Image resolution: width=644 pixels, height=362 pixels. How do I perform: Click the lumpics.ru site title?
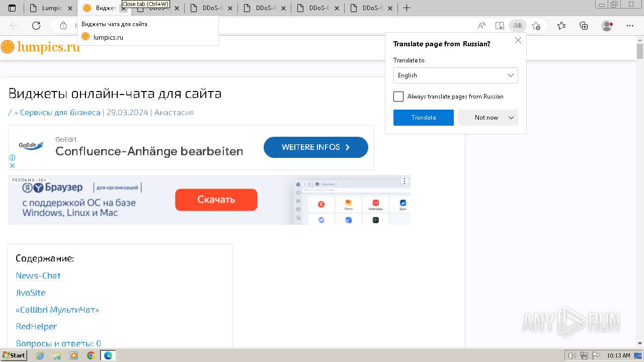(x=49, y=47)
